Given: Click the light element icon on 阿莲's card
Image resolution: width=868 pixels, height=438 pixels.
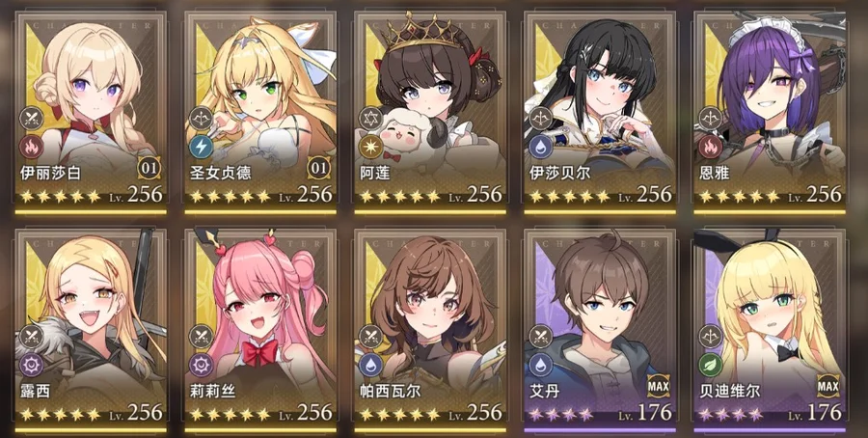Looking at the screenshot, I should [x=368, y=147].
